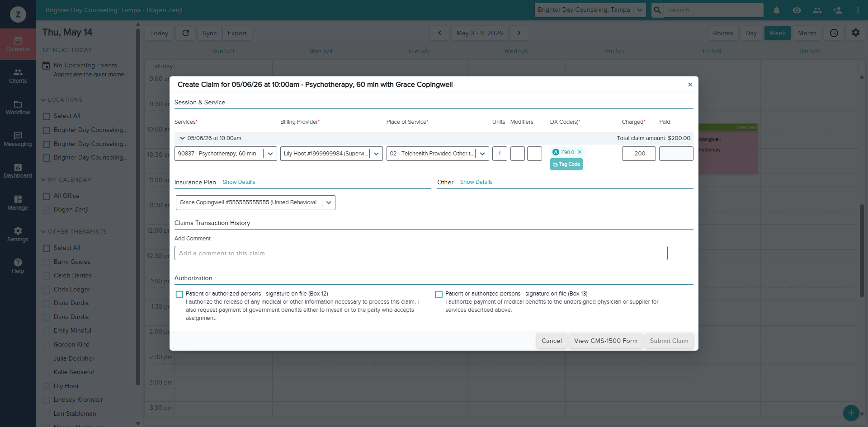
Task: Toggle All Office calendar checkbox
Action: pos(47,197)
